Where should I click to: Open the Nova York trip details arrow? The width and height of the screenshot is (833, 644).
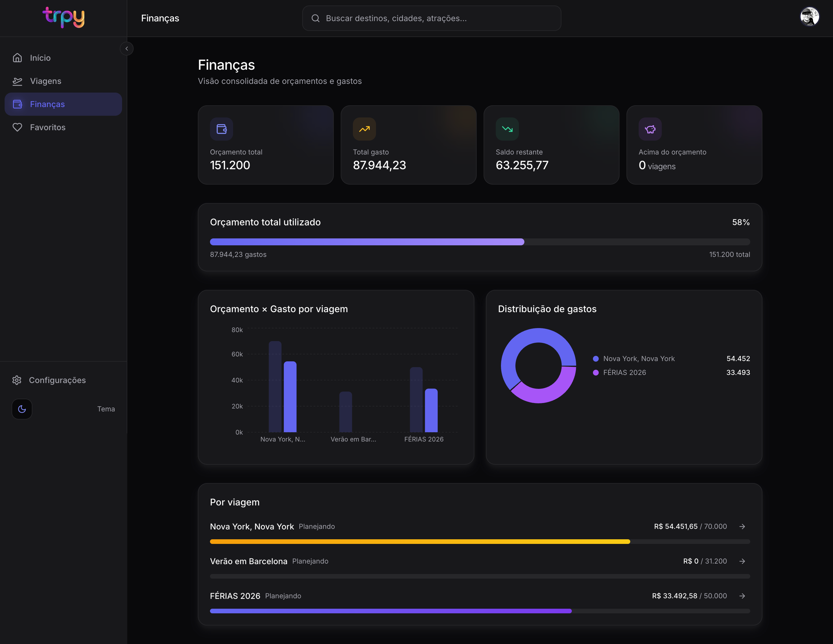pos(742,527)
